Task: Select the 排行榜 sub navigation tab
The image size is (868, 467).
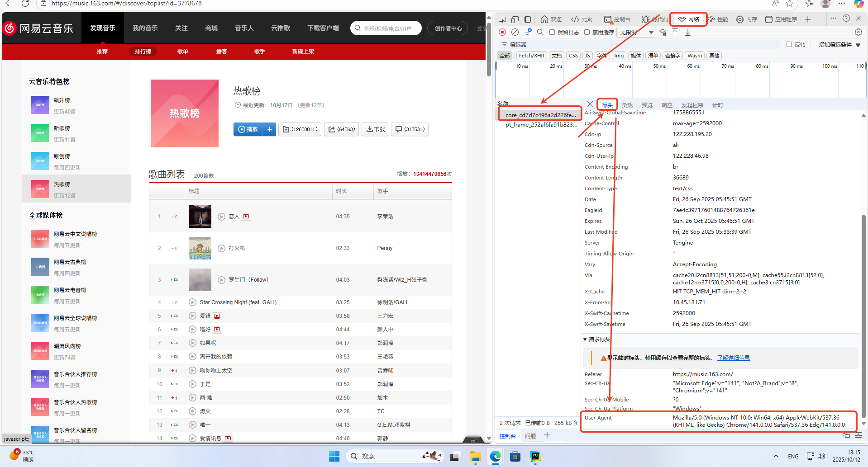Action: click(x=143, y=52)
